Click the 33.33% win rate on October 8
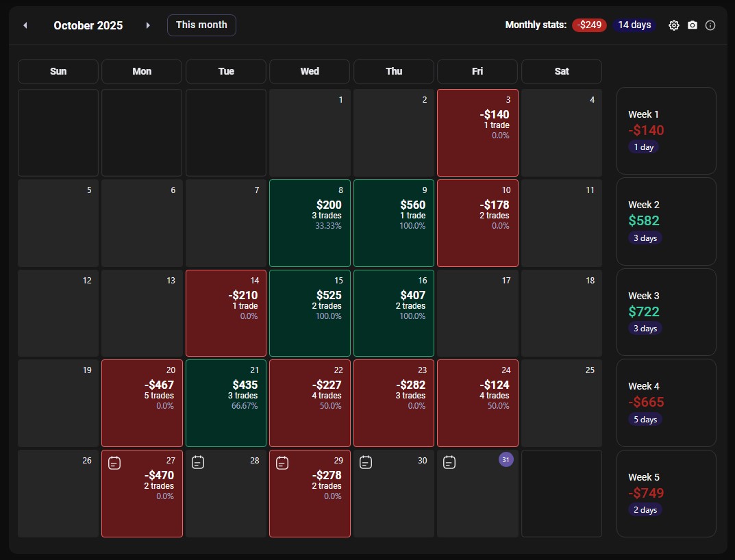Viewport: 735px width, 560px height. (328, 226)
